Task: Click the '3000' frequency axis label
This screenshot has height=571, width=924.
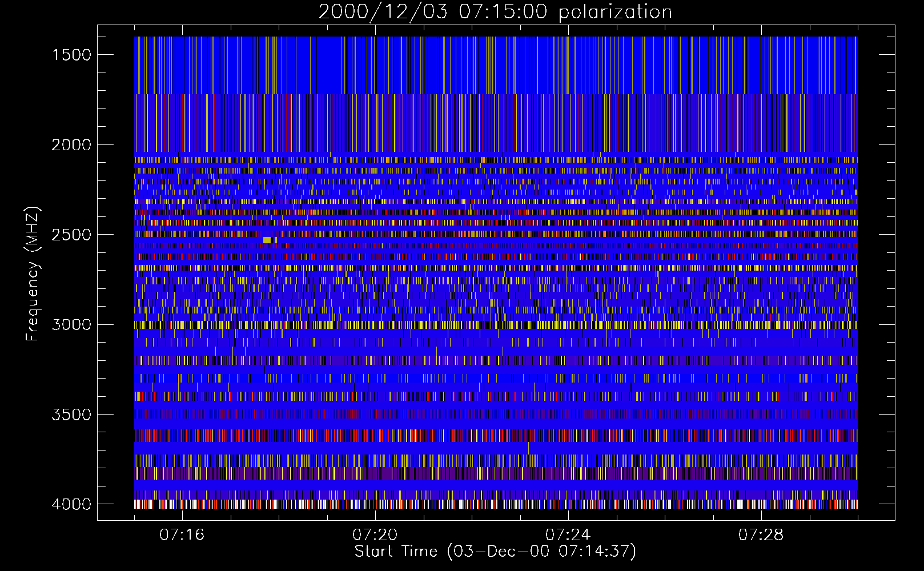Action: pyautogui.click(x=71, y=325)
